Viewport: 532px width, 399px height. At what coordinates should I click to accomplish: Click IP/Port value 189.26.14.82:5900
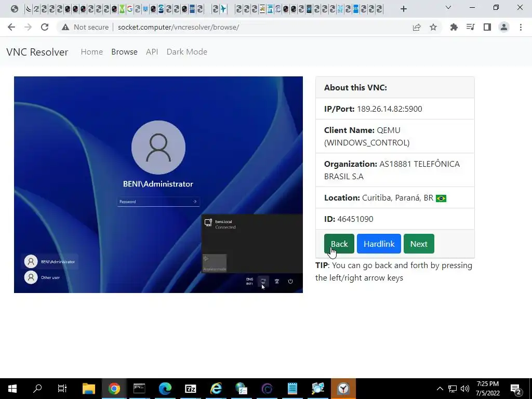pyautogui.click(x=390, y=109)
